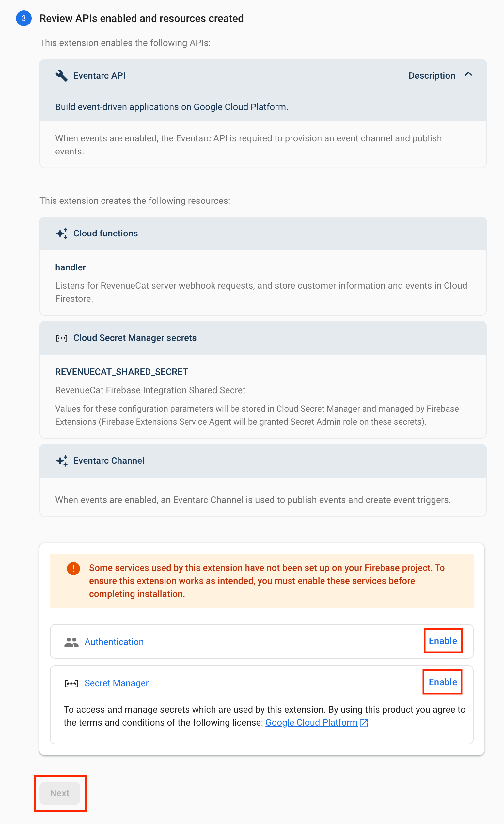Screen dimensions: 504x824
Task: Click the orange warning exclamation icon
Action: pyautogui.click(x=73, y=568)
